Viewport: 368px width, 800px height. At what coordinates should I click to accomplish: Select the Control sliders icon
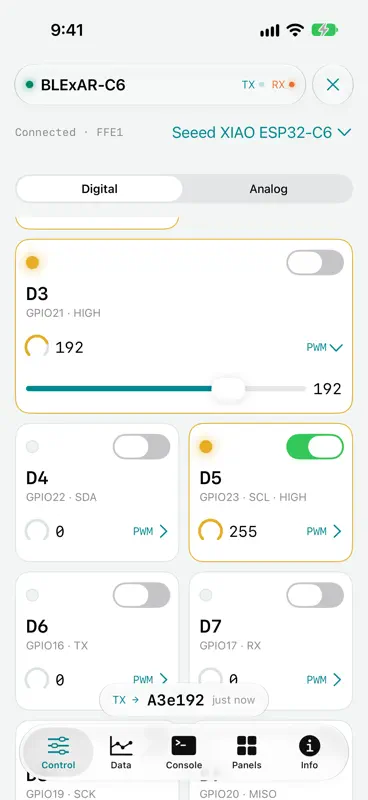click(x=58, y=746)
